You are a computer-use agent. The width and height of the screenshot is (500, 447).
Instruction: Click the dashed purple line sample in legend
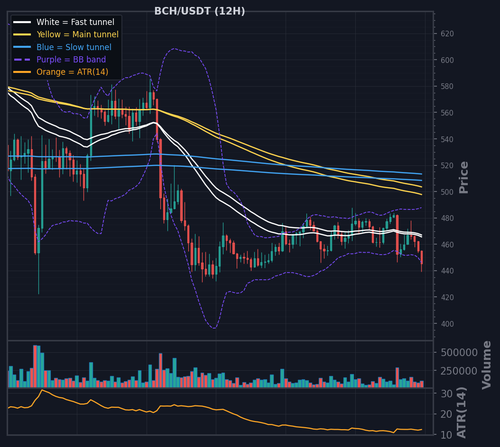tap(22, 59)
